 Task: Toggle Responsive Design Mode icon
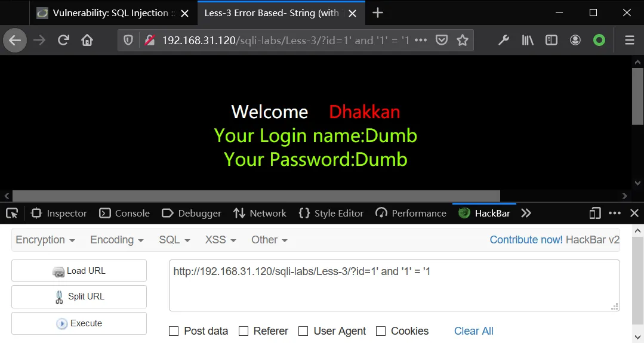click(594, 214)
